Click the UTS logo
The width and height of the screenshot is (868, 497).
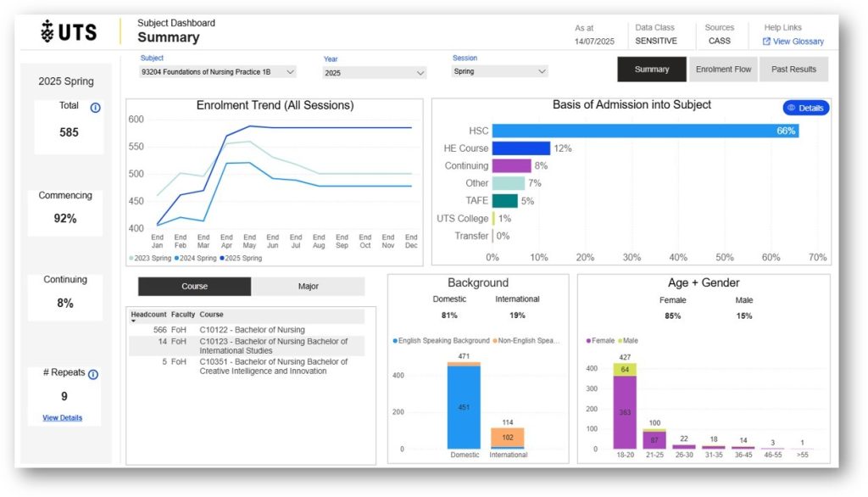[69, 32]
